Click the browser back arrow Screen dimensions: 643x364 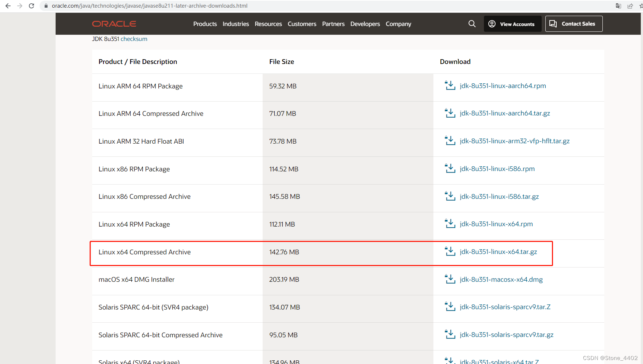coord(8,6)
